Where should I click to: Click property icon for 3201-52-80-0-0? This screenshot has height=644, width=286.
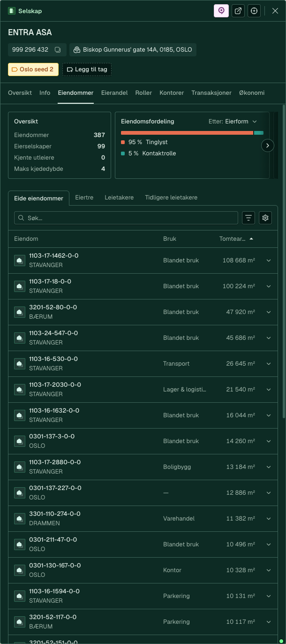pos(20,312)
